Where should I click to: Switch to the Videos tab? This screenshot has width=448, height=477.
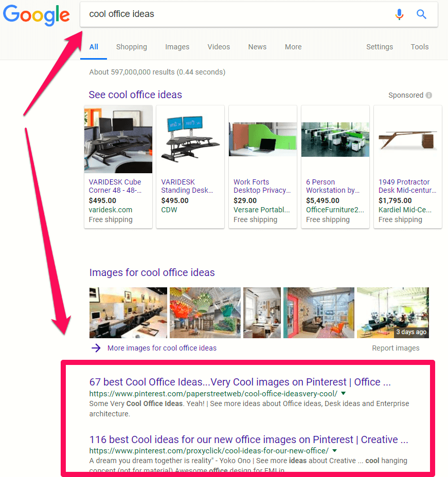click(x=219, y=47)
